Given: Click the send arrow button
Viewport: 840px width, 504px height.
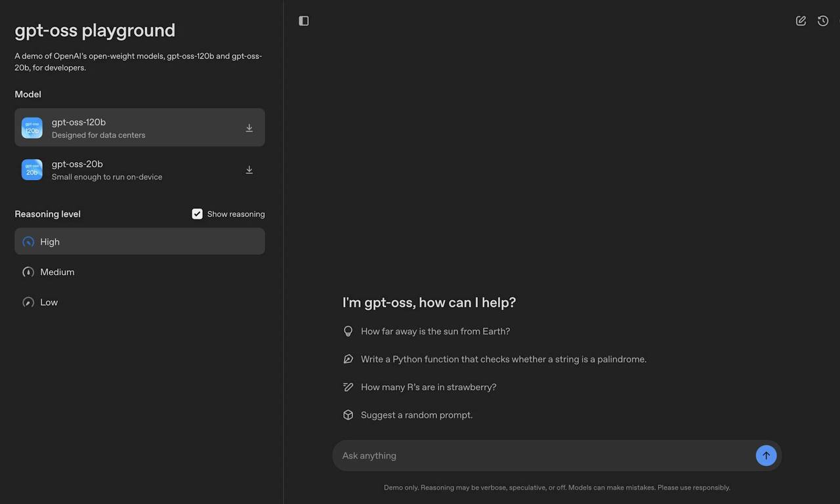Looking at the screenshot, I should (x=766, y=455).
